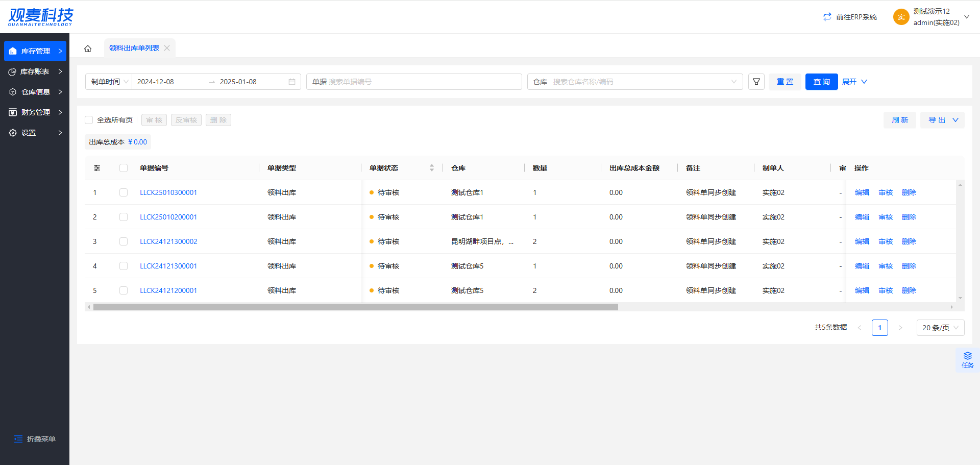Viewport: 980px width, 465px height.
Task: Check the row for LLCK24121300001
Action: (124, 266)
